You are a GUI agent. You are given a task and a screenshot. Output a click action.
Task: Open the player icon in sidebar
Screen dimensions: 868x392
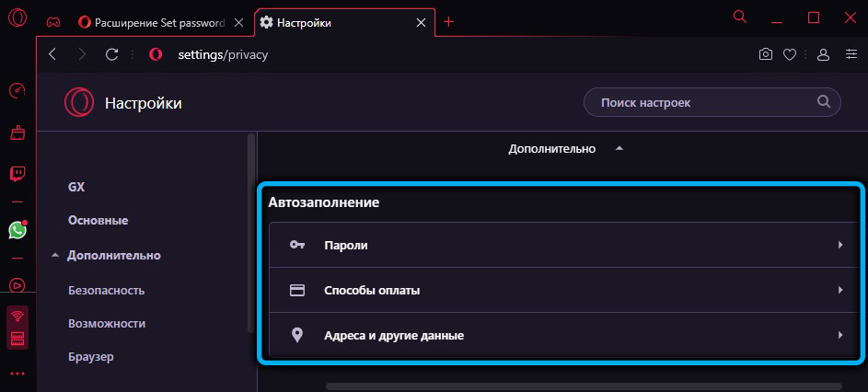tap(17, 284)
